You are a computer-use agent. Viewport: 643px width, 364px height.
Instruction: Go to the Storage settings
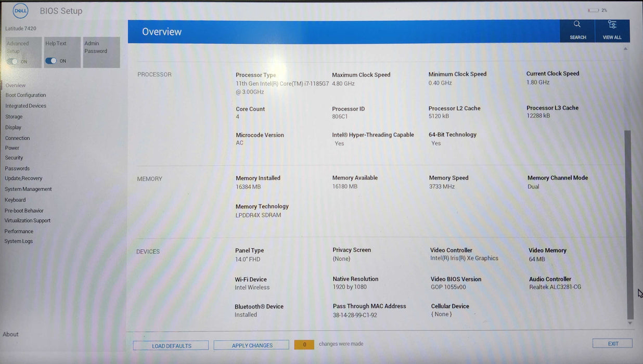14,117
